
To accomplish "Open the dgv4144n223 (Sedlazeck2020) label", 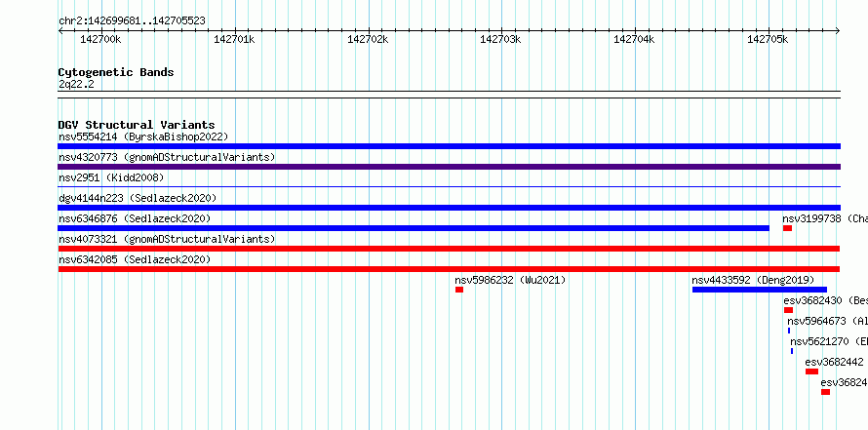I will [x=138, y=198].
